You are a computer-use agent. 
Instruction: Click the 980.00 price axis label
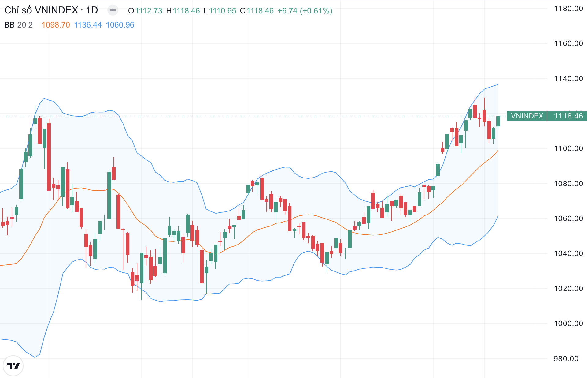566,359
